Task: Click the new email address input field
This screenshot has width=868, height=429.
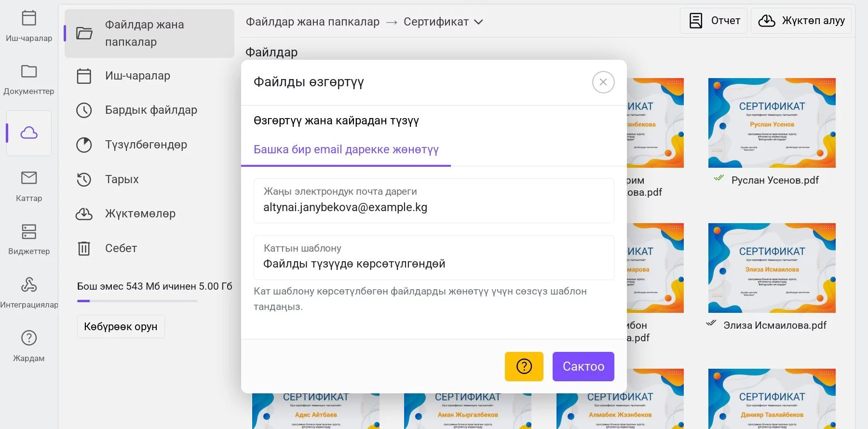Action: (434, 201)
